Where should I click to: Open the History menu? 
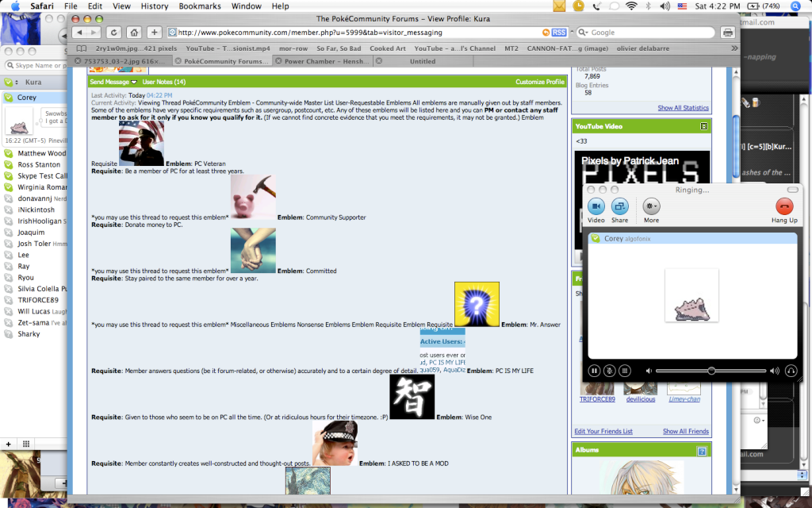(x=155, y=6)
